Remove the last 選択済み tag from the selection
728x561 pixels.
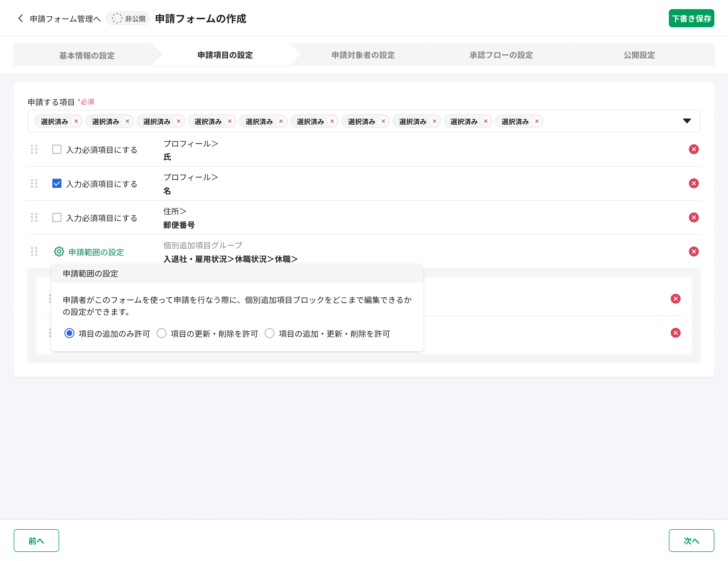click(x=537, y=121)
